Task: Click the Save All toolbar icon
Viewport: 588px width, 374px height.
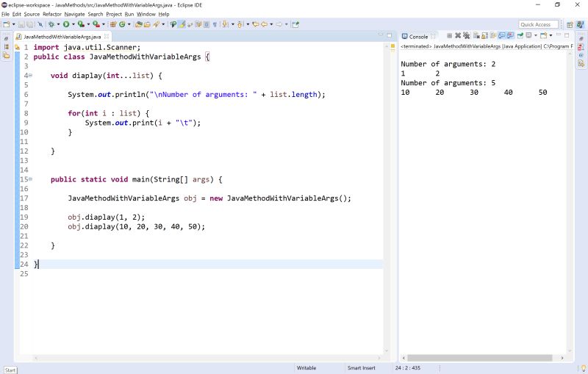Action: [29, 24]
